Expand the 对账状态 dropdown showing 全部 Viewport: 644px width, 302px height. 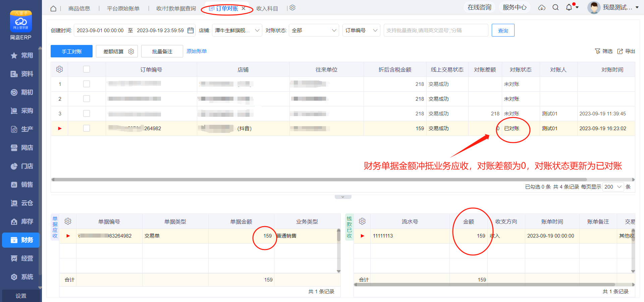314,30
